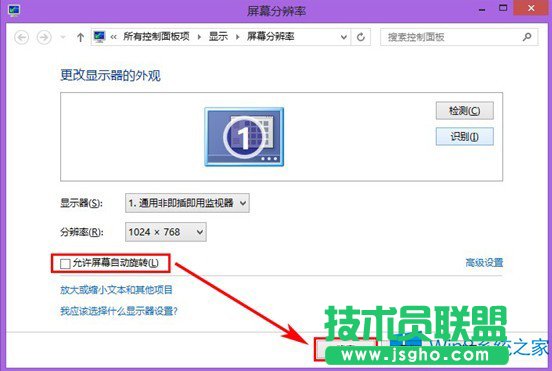The height and width of the screenshot is (371, 552).
Task: Go up one folder level
Action: pyautogui.click(x=80, y=37)
